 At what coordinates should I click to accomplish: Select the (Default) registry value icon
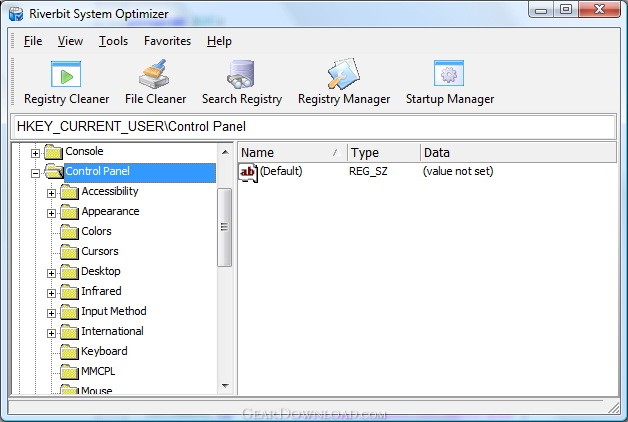[249, 172]
